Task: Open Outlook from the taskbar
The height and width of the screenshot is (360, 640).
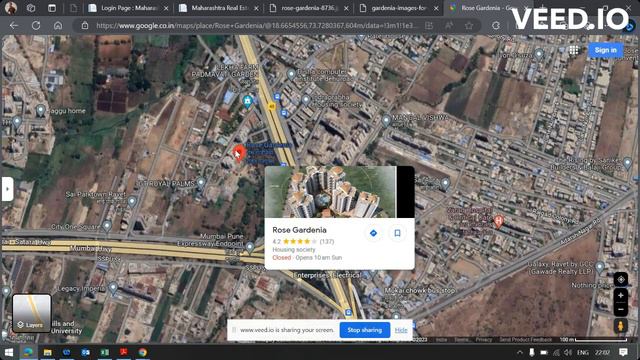Action: click(x=85, y=352)
